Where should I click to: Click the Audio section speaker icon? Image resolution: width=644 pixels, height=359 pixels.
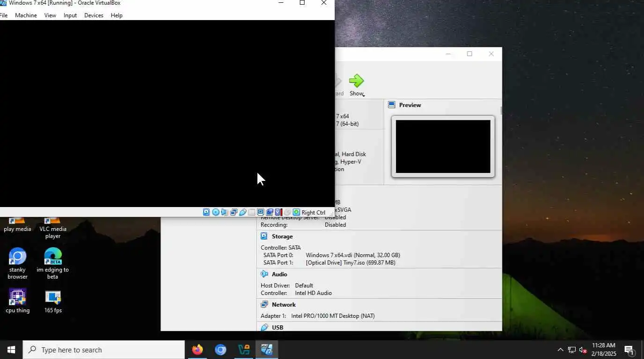click(264, 274)
